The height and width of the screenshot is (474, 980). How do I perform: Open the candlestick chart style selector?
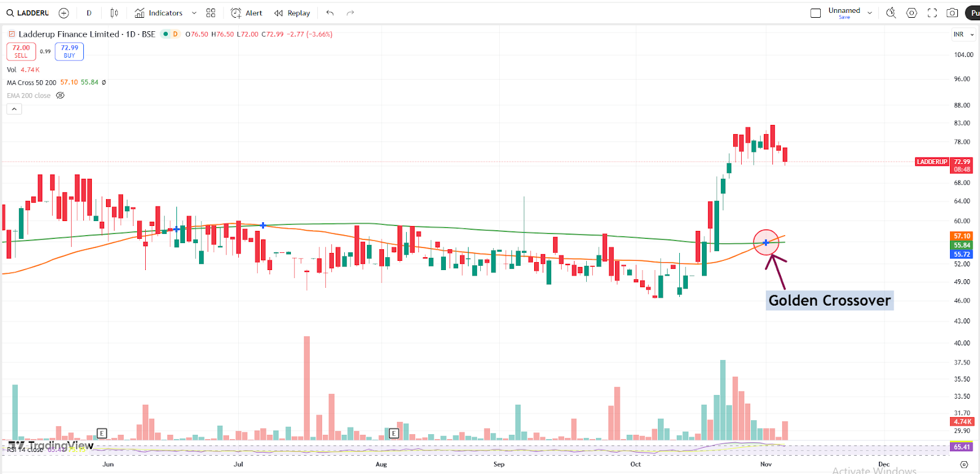(x=114, y=13)
